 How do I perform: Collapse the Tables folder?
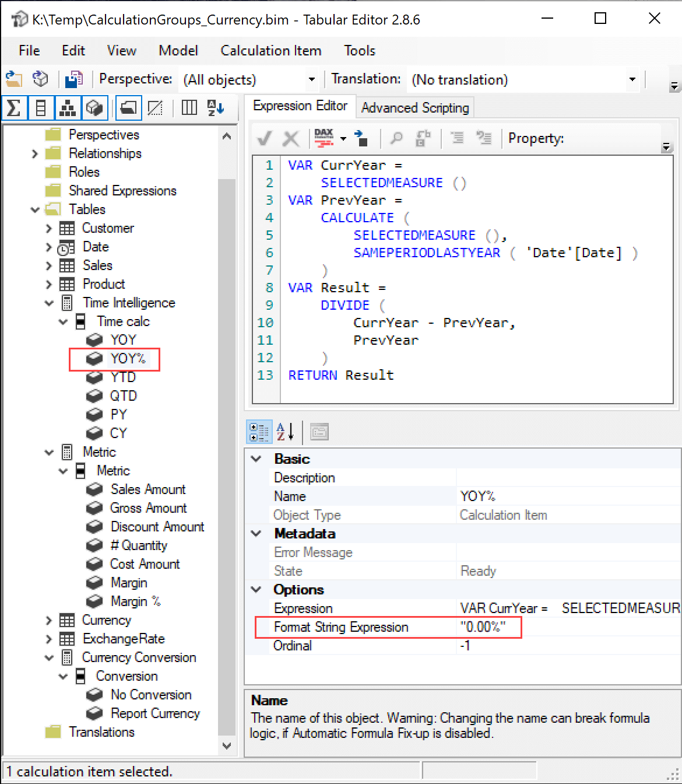pos(35,210)
